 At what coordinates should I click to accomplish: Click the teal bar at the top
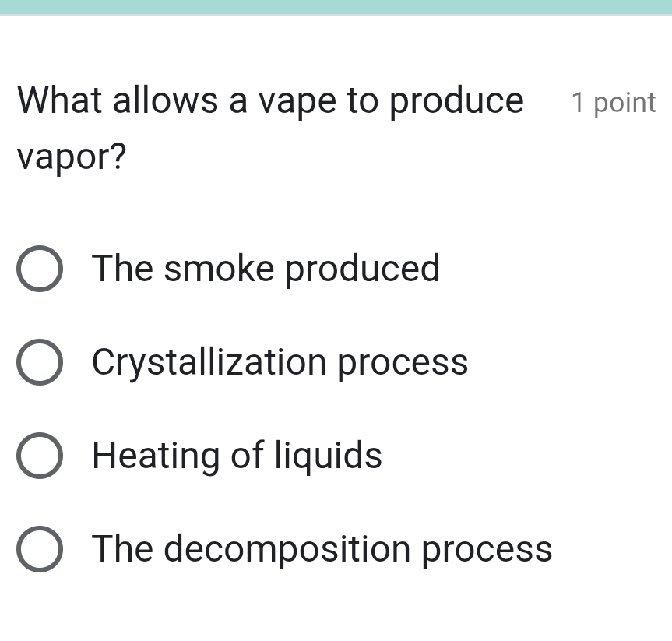pyautogui.click(x=336, y=6)
